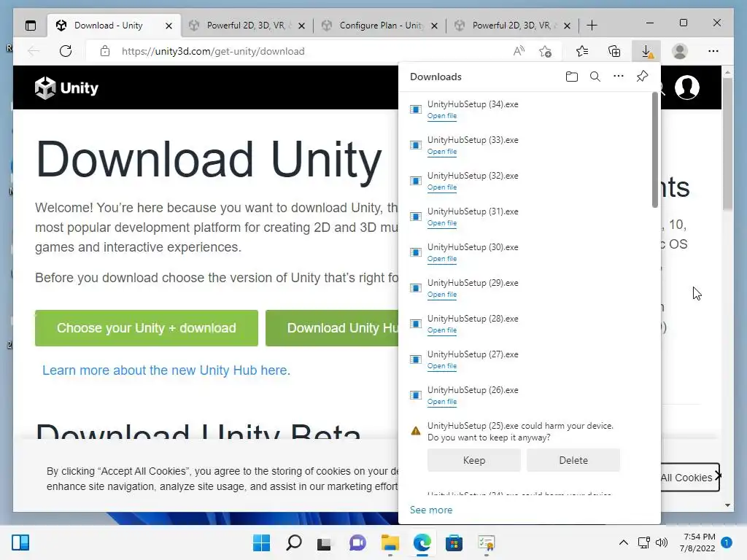Click the address bar URL

click(213, 52)
